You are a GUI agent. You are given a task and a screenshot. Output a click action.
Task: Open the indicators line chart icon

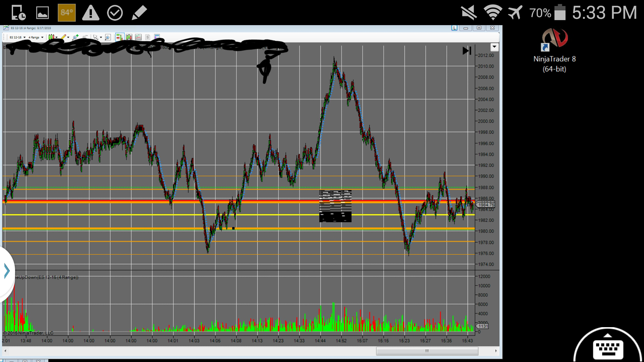coord(138,37)
